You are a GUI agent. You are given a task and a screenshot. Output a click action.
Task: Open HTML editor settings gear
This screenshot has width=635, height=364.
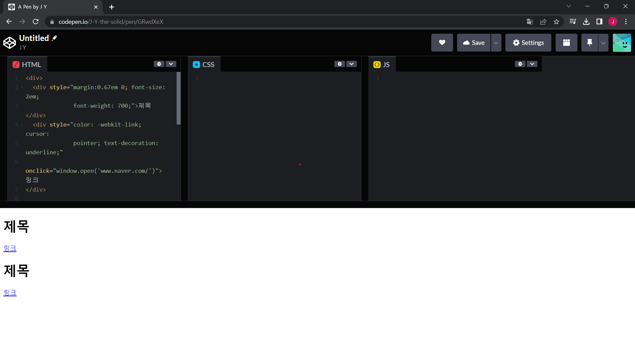[159, 64]
